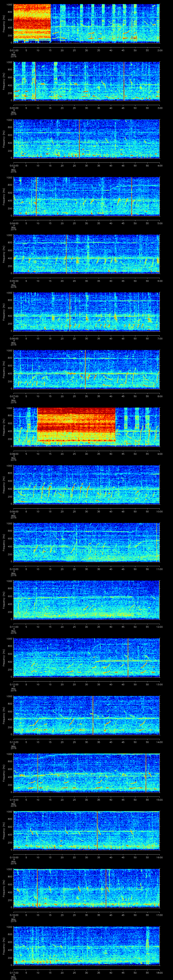Image resolution: width=173 pixels, height=980 pixels.
Task: Click the 0:01:00 start time label
Action: click(x=14, y=50)
